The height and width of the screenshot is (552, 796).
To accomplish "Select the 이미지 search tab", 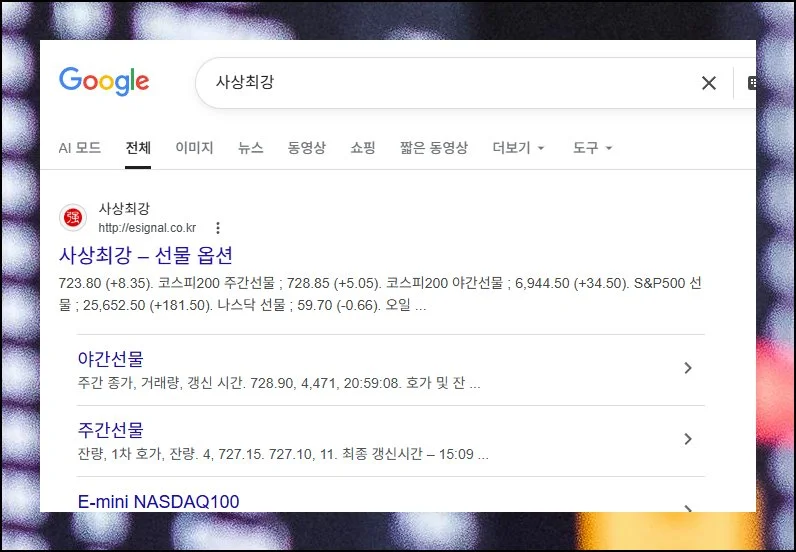I will (x=194, y=148).
